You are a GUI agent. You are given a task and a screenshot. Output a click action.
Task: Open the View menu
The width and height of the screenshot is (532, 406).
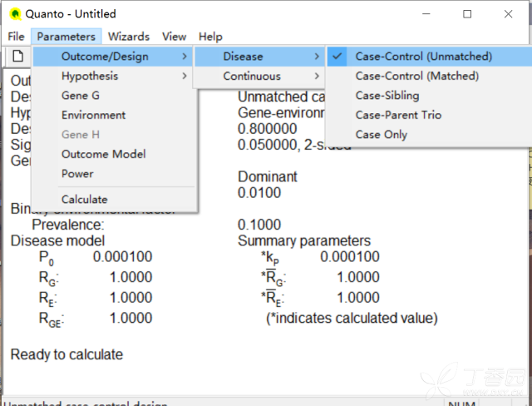pos(174,37)
